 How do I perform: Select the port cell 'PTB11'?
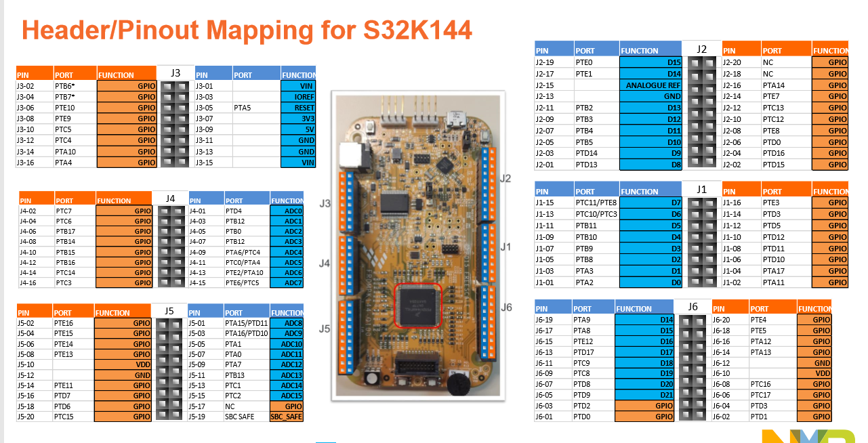tap(597, 226)
